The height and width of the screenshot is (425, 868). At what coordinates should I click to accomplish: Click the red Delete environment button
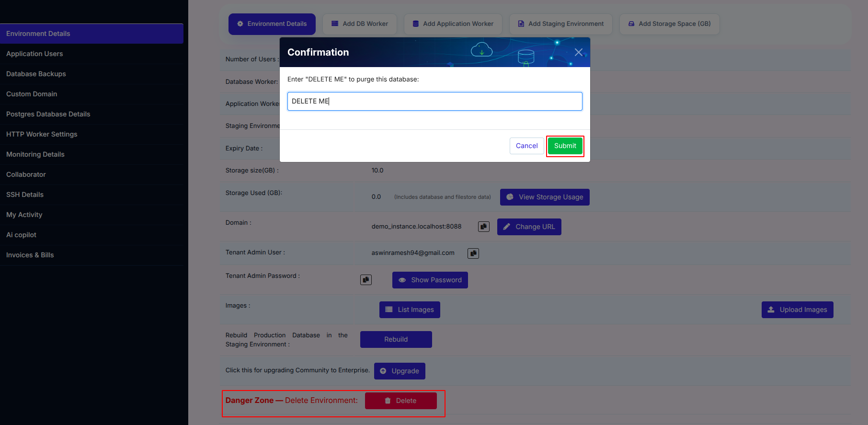click(401, 401)
